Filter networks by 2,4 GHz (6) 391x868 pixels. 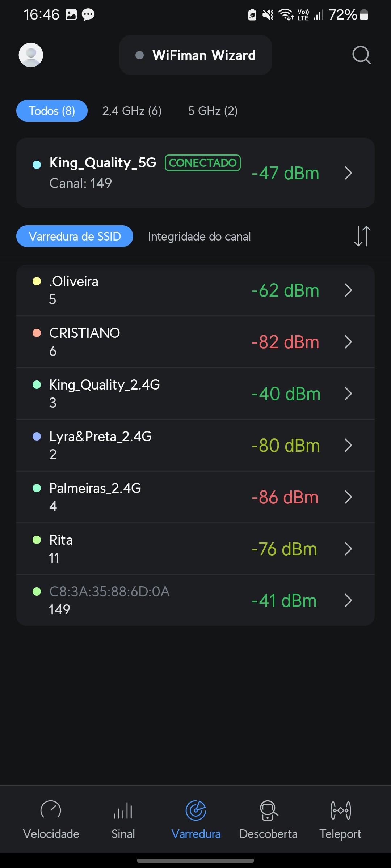(132, 111)
